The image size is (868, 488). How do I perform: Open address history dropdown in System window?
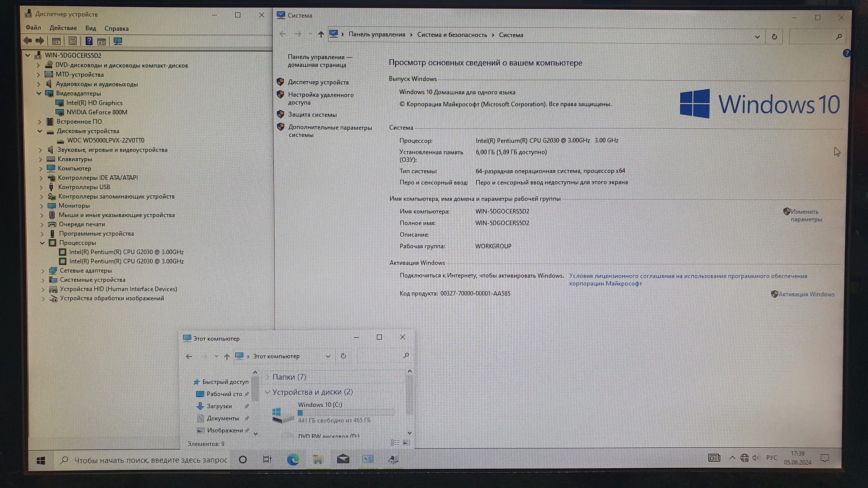[x=757, y=36]
